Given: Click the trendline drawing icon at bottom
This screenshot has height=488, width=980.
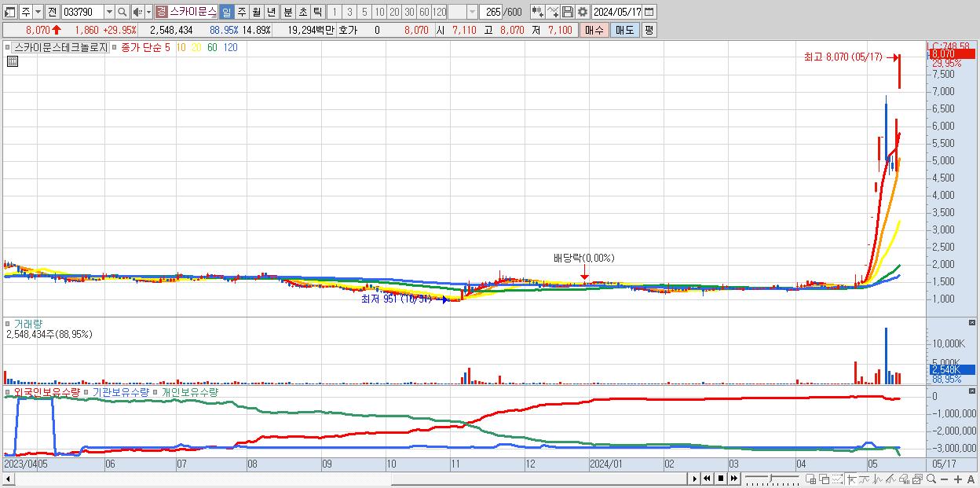Looking at the screenshot, I should (890, 479).
